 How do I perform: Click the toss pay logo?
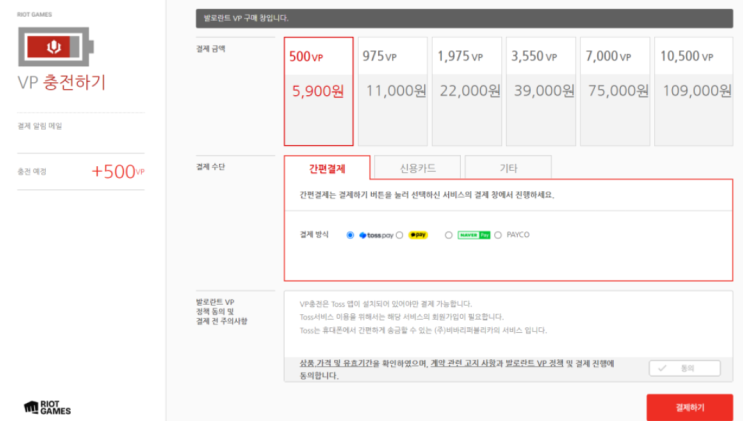pos(376,235)
